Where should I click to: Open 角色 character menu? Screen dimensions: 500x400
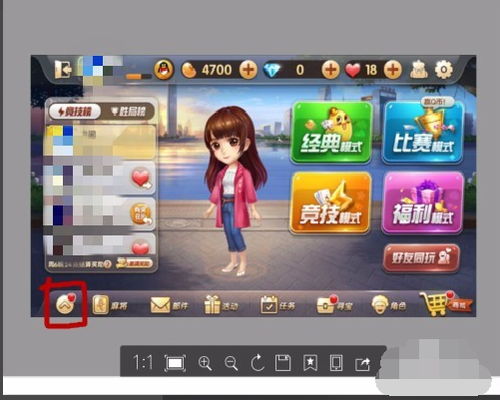tap(389, 305)
